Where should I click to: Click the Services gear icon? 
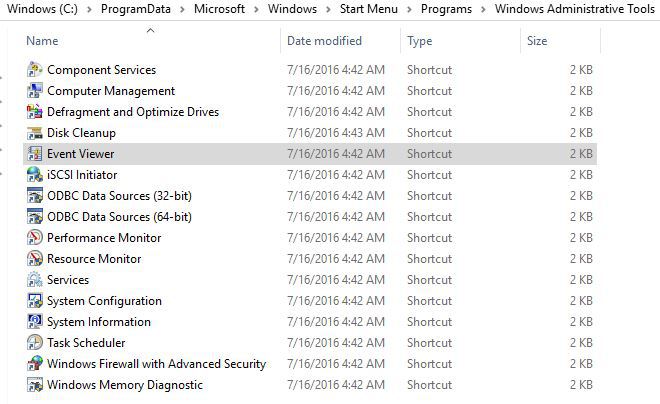(35, 280)
